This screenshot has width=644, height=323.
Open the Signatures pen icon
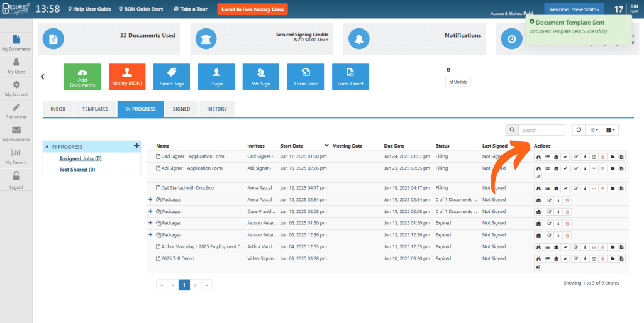click(16, 107)
